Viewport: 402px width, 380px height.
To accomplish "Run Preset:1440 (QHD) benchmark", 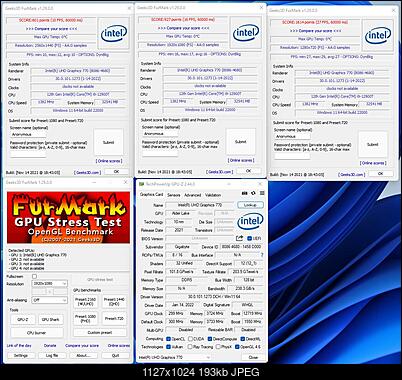I will coord(114,302).
